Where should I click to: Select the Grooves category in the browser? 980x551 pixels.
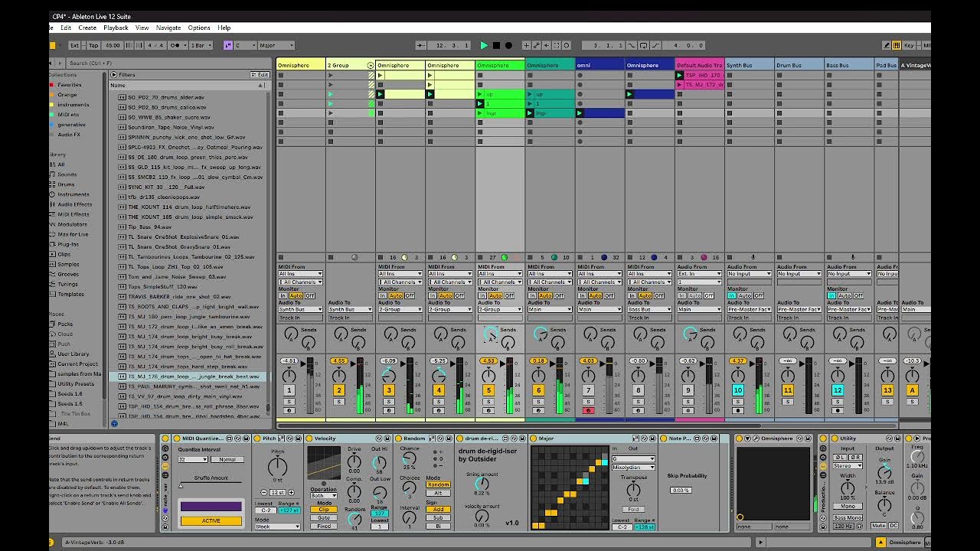[x=68, y=274]
